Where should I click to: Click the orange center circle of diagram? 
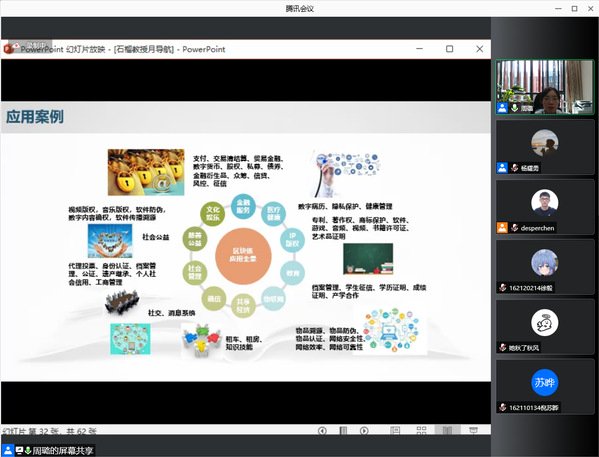(x=243, y=256)
